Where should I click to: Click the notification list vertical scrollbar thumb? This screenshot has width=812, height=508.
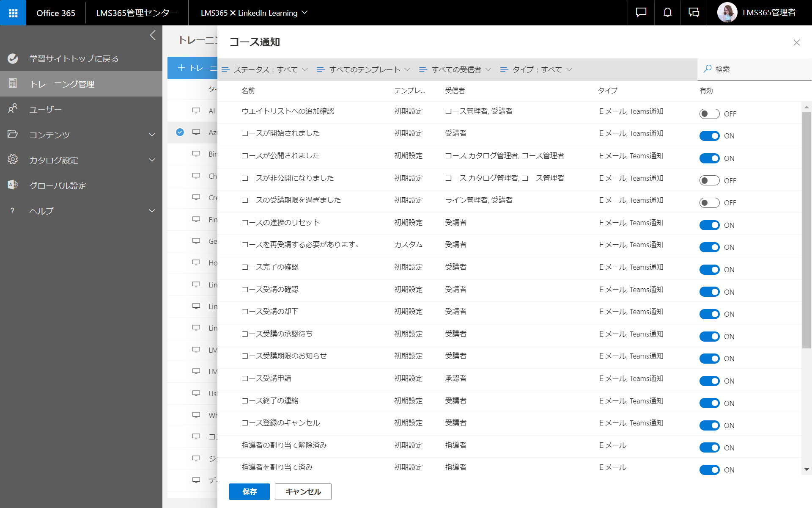(807, 230)
